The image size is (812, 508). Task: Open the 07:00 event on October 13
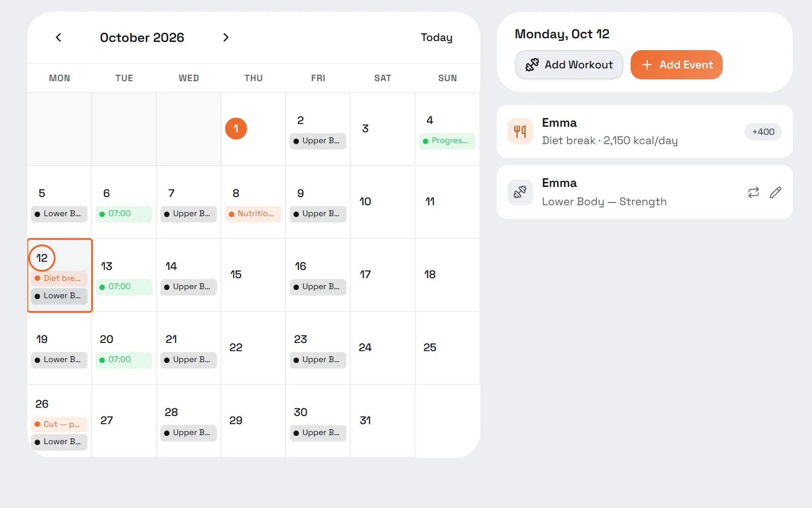click(124, 287)
